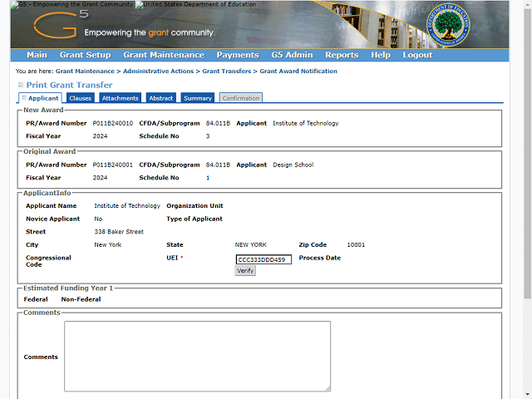This screenshot has width=532, height=399.
Task: Click Logout in the navigation bar
Action: pyautogui.click(x=417, y=55)
